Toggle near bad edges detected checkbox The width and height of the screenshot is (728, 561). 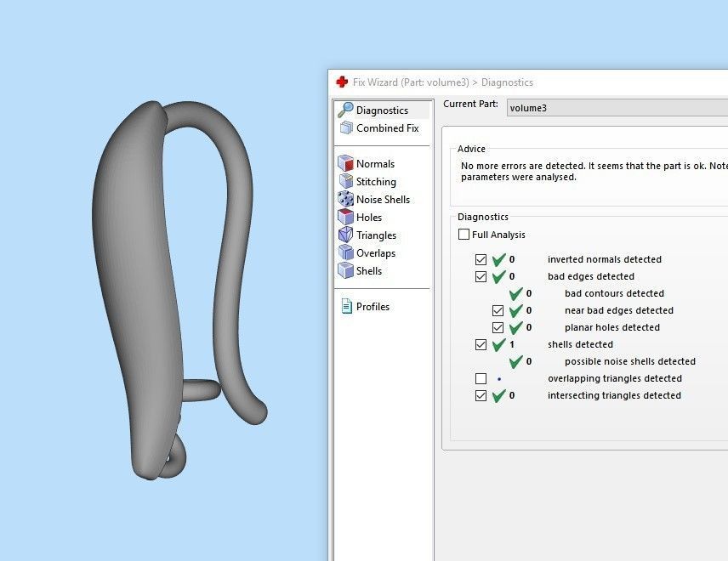click(x=498, y=310)
